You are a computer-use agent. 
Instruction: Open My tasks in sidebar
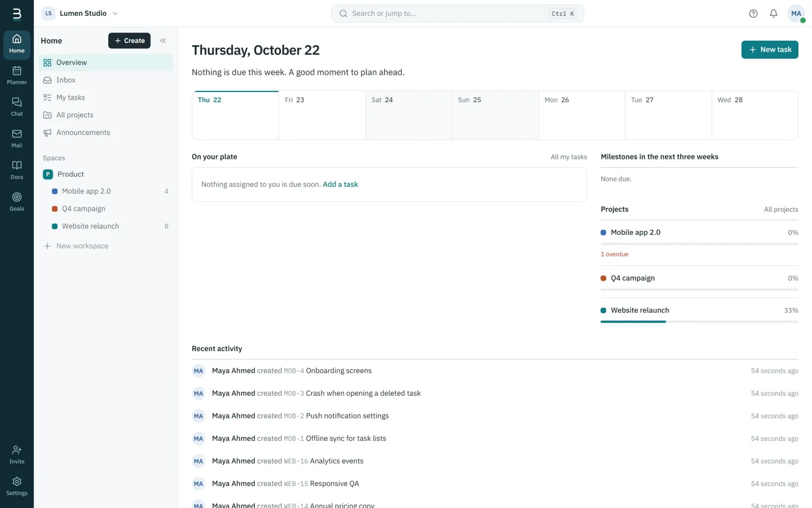[x=106, y=98]
